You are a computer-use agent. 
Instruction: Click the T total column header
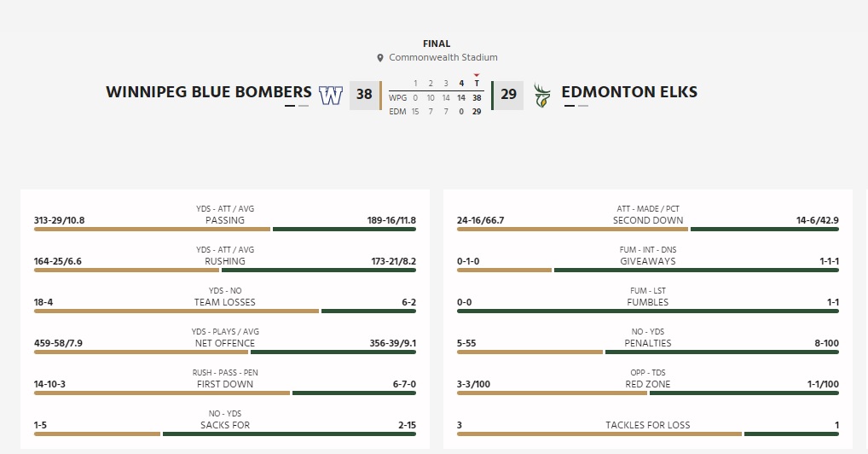[x=477, y=84]
